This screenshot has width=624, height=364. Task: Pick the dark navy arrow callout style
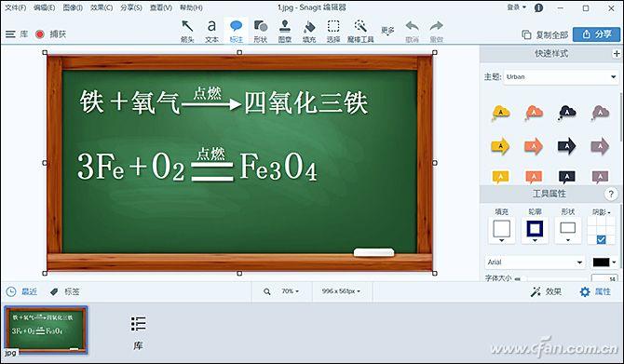(567, 146)
